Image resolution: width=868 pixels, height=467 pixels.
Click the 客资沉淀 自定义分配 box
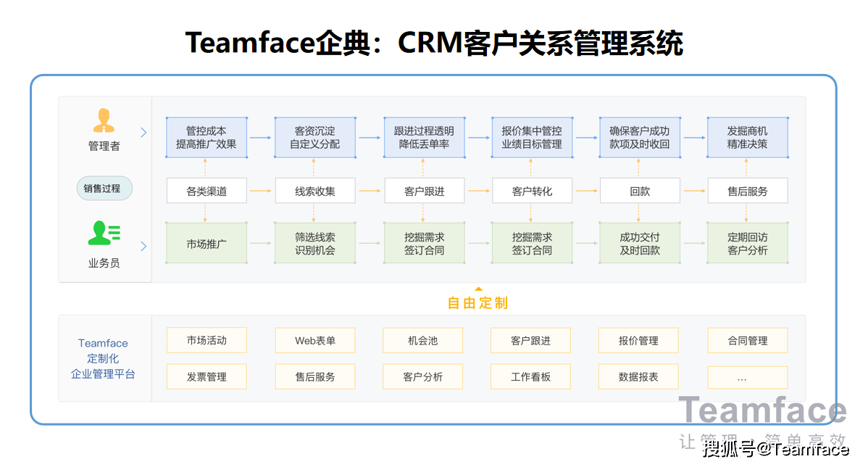pyautogui.click(x=314, y=137)
